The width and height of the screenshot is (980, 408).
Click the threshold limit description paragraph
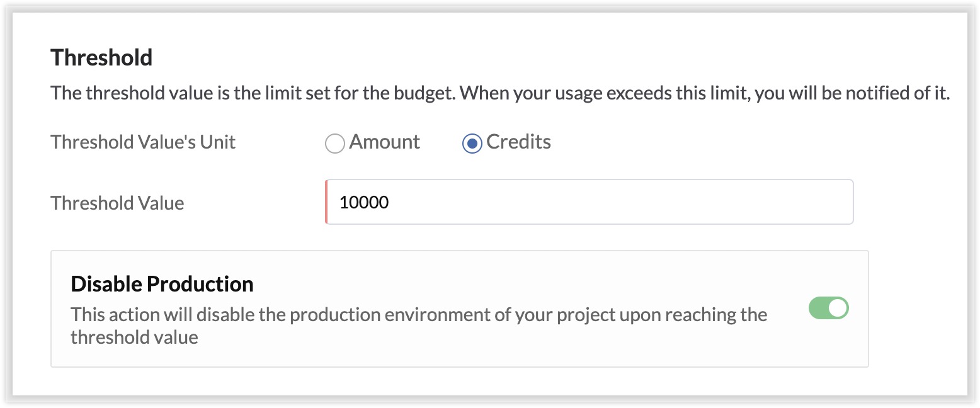499,94
